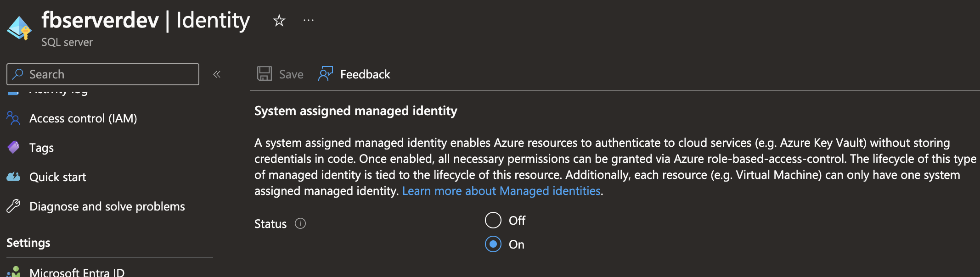
Task: Click System assigned managed identity heading
Action: pyautogui.click(x=356, y=111)
